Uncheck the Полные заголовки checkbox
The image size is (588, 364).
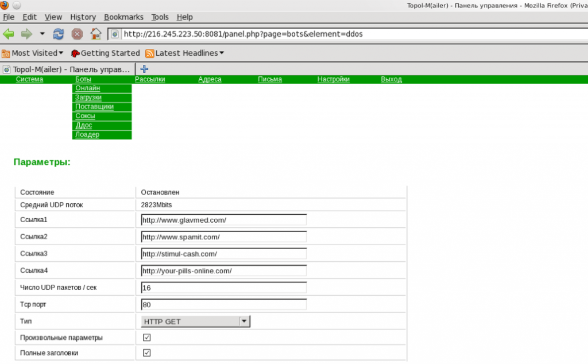[x=146, y=353]
